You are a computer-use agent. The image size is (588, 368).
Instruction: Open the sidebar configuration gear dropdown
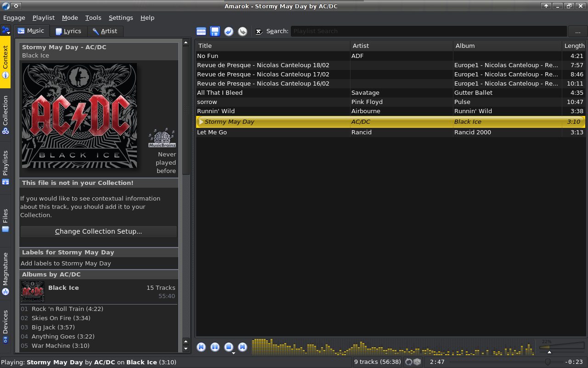(6, 31)
